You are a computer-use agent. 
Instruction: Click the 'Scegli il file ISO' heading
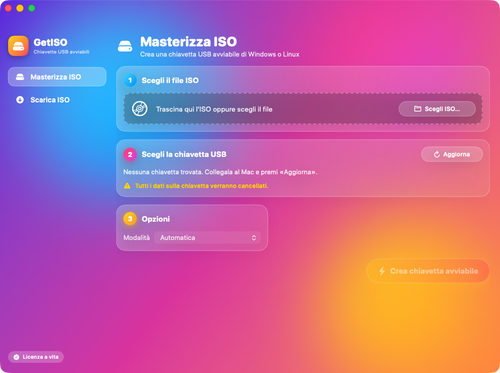click(170, 80)
